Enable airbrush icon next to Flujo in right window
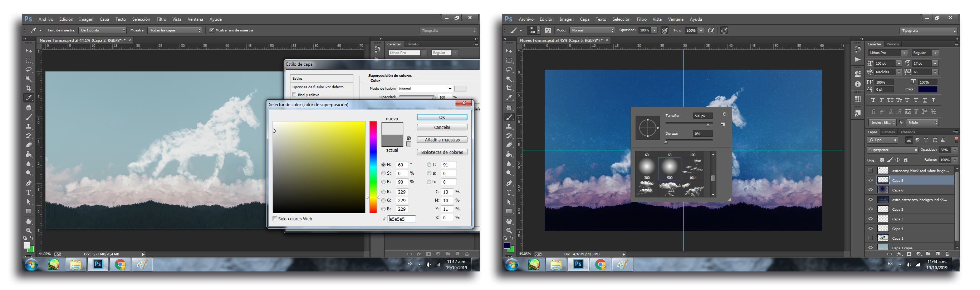This screenshot has width=980, height=290. click(x=711, y=30)
